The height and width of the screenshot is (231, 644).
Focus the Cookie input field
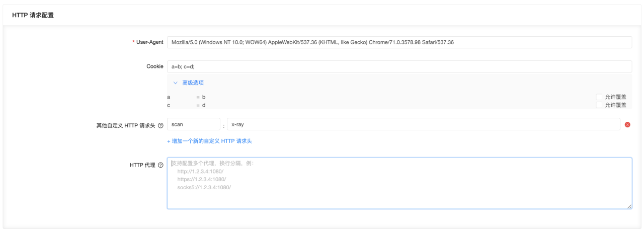click(x=399, y=66)
